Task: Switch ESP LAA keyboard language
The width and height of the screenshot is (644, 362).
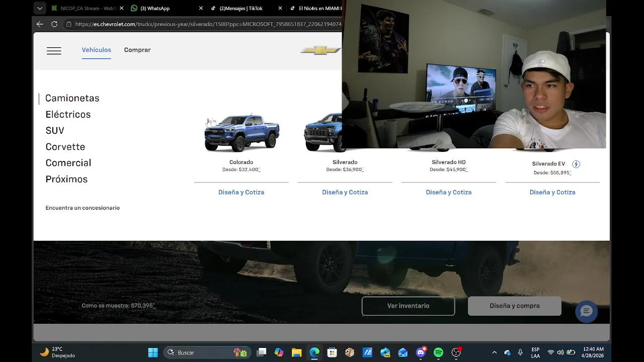Action: 536,352
